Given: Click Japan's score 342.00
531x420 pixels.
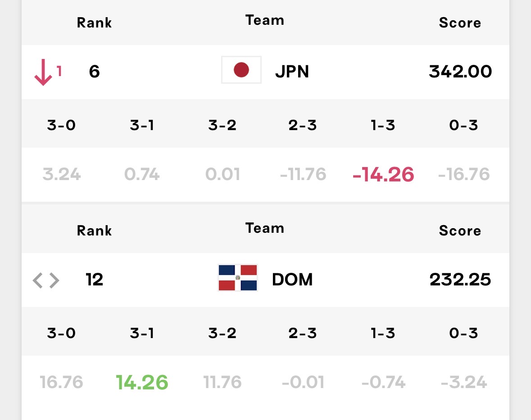Looking at the screenshot, I should click(460, 72).
